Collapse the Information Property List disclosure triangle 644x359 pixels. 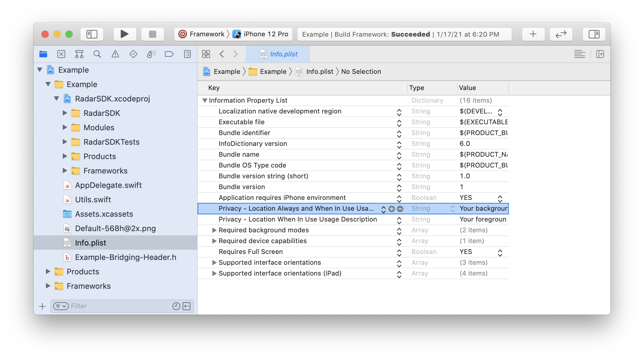(205, 100)
